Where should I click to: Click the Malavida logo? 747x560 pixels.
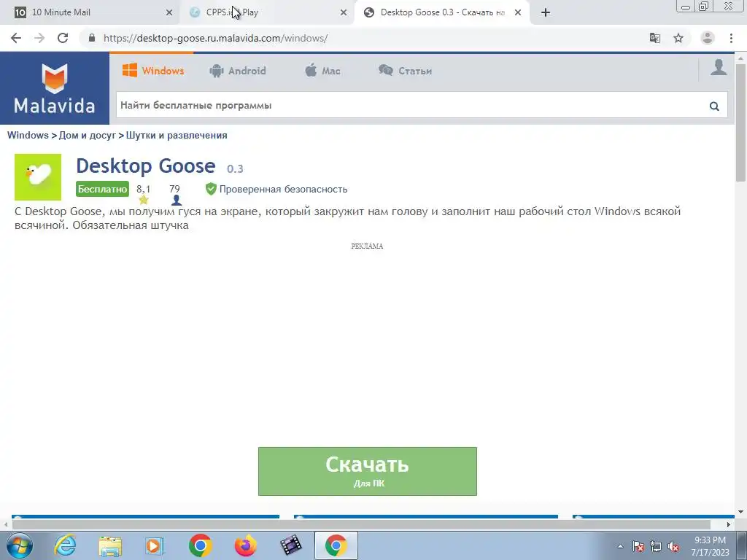click(54, 88)
